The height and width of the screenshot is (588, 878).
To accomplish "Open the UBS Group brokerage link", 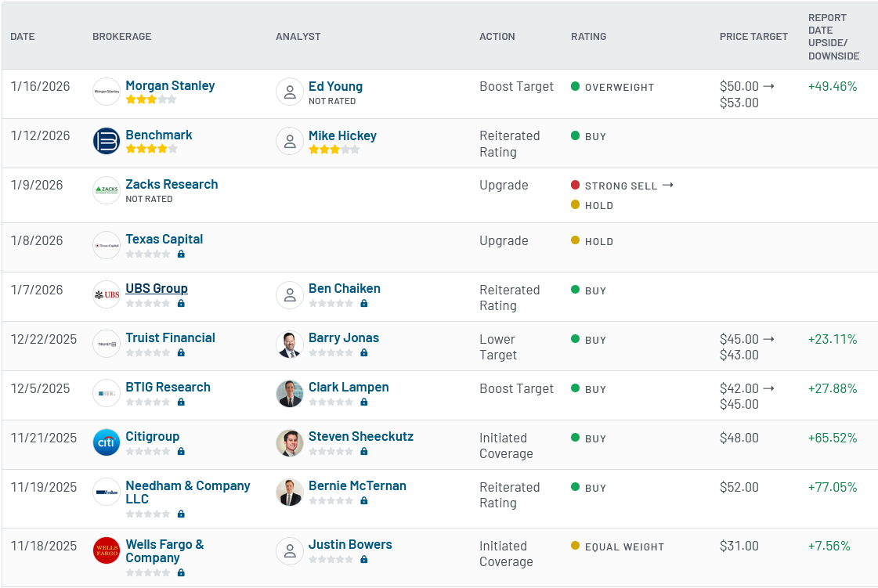I will [x=156, y=288].
